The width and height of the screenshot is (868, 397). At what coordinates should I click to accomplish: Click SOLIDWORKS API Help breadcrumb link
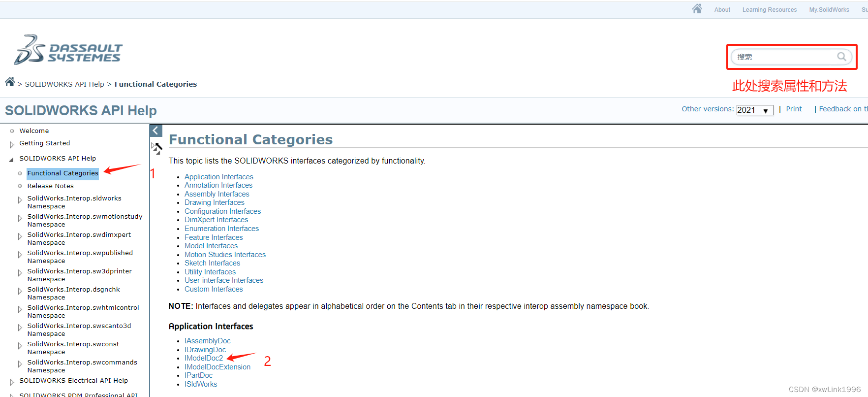pos(64,84)
